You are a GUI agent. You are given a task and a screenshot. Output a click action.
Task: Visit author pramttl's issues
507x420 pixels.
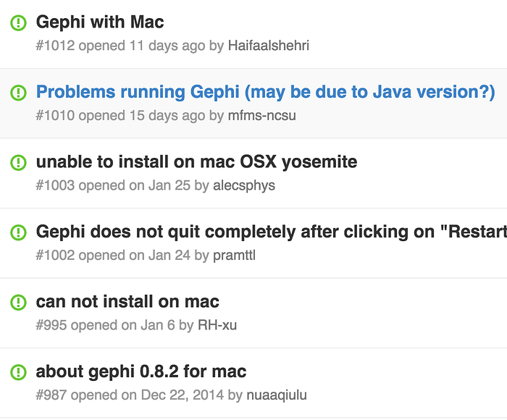point(235,256)
